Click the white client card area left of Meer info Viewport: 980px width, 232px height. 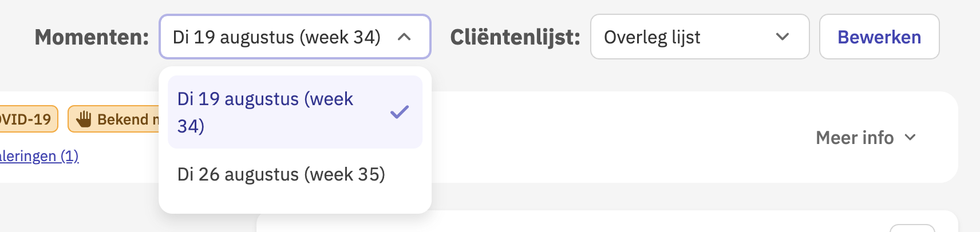click(x=618, y=137)
